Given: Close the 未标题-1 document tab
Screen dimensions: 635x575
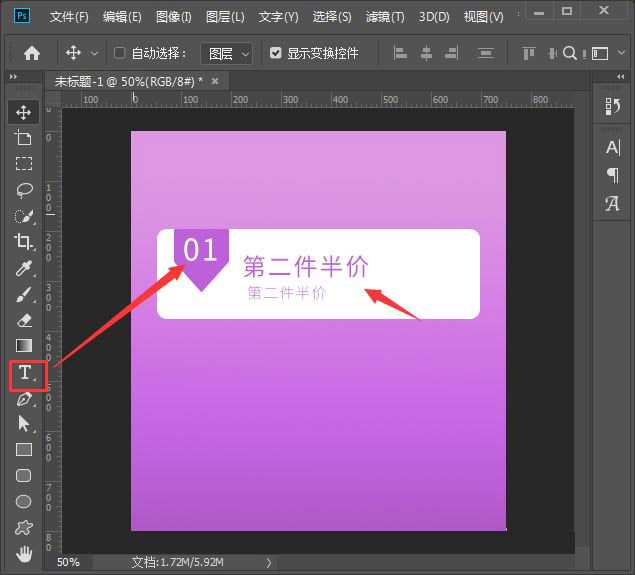Looking at the screenshot, I should click(214, 80).
